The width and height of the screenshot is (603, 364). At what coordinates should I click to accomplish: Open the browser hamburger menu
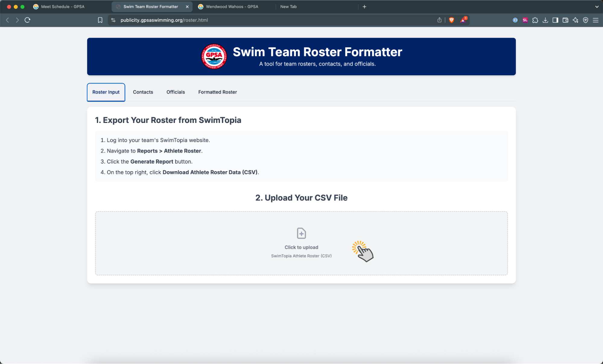595,20
